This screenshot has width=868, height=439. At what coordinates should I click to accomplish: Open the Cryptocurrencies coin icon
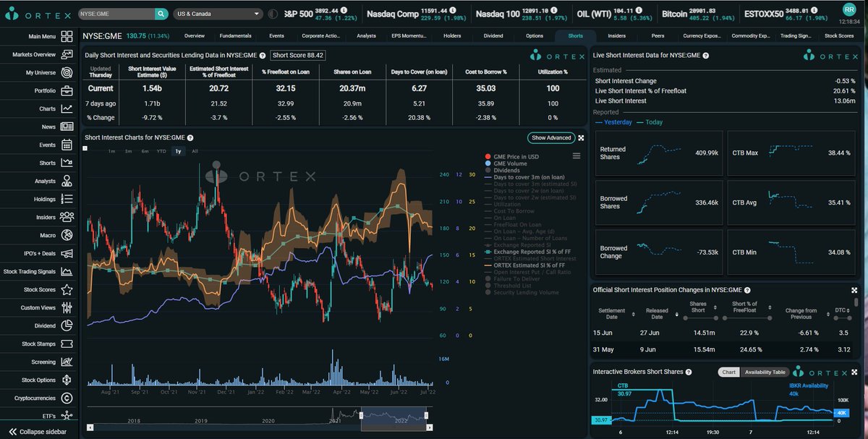click(x=67, y=398)
